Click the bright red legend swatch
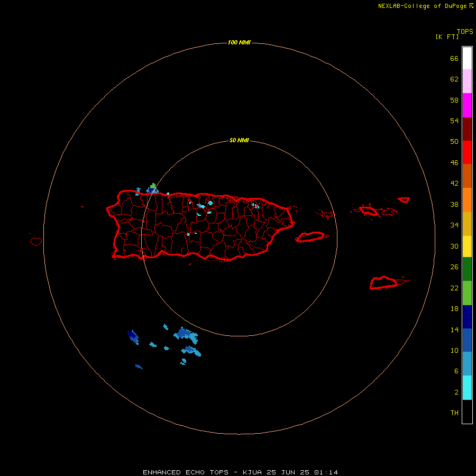This screenshot has width=476, height=476. point(467,152)
